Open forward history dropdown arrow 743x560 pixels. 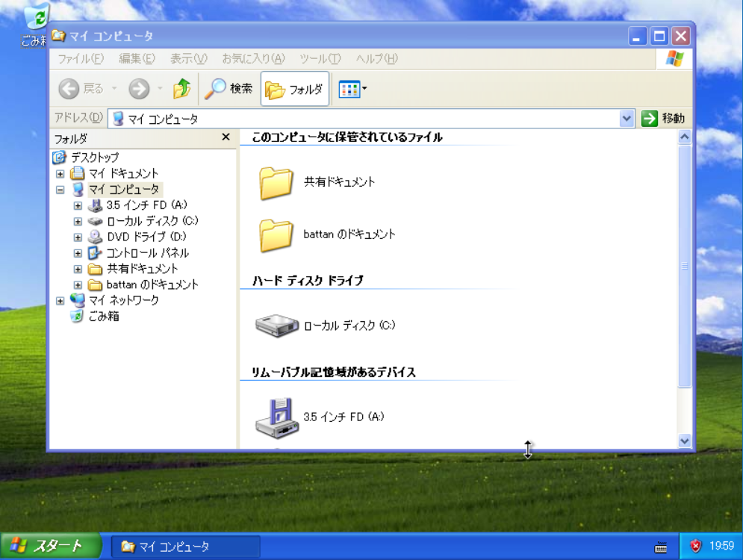pyautogui.click(x=160, y=89)
